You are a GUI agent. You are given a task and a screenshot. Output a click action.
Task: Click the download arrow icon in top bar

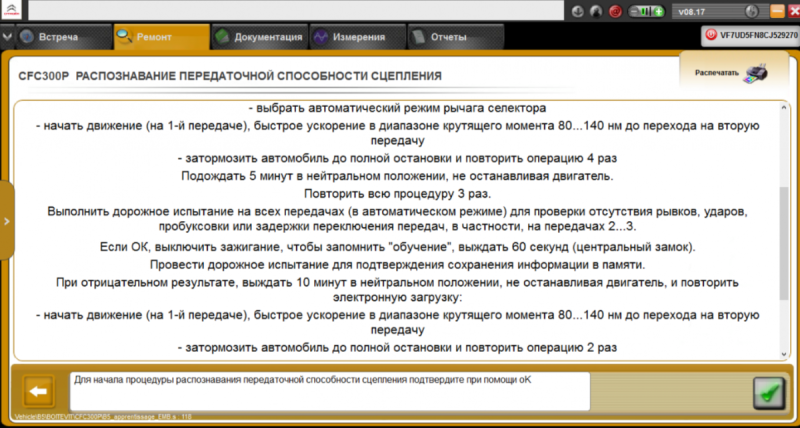pos(578,11)
